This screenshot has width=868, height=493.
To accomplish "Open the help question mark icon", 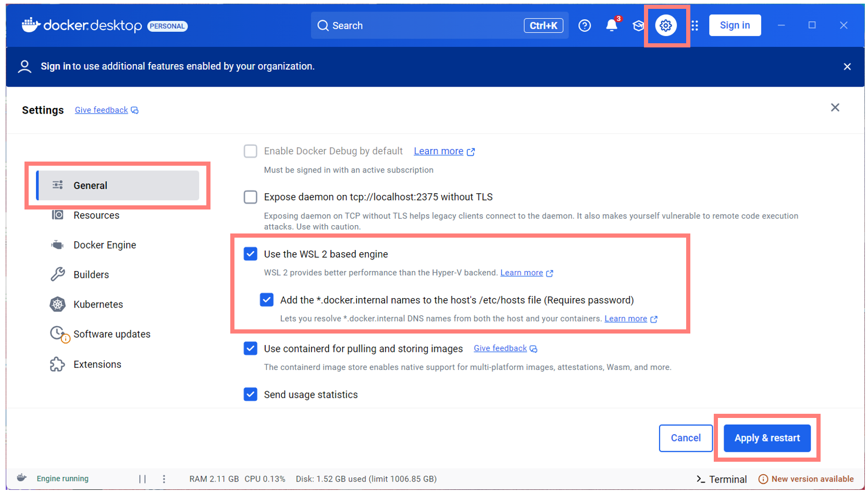I will tap(585, 26).
